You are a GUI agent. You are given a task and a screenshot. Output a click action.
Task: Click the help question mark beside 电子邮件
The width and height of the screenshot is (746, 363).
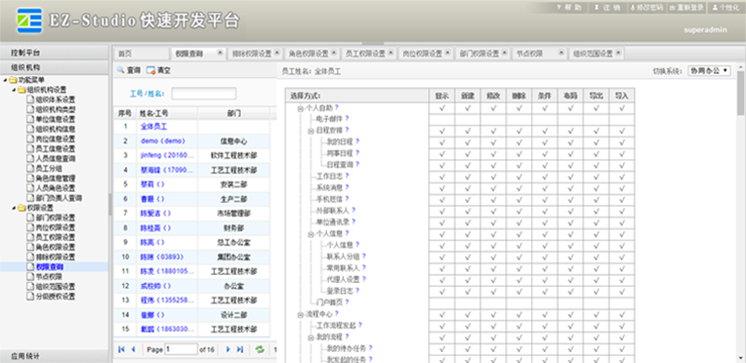pyautogui.click(x=347, y=118)
